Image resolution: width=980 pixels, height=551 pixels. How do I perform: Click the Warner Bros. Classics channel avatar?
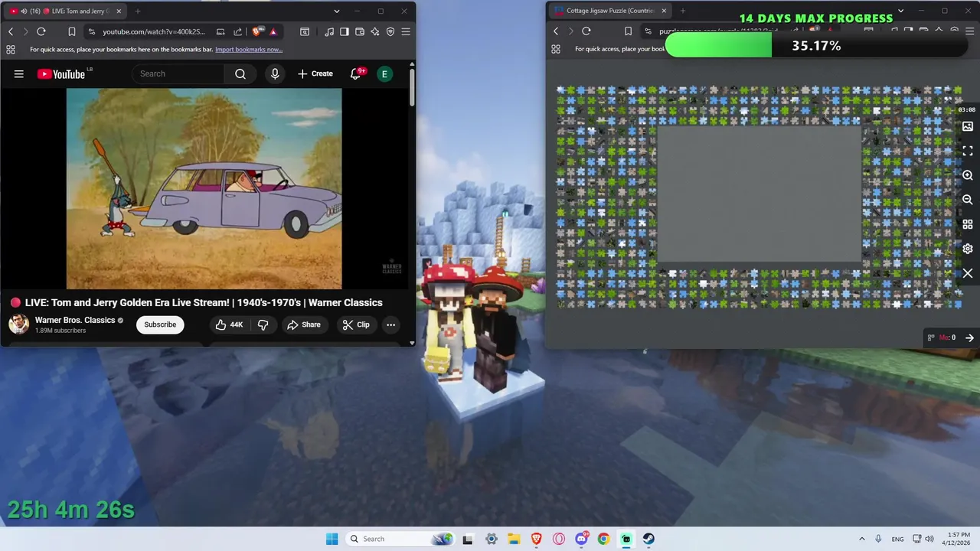[x=19, y=324]
